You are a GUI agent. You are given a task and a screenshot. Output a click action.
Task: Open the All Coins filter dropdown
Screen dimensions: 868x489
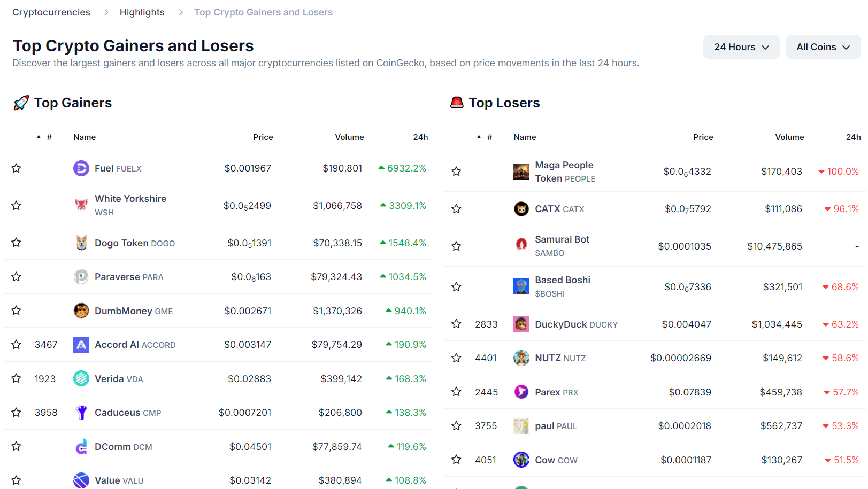(823, 47)
